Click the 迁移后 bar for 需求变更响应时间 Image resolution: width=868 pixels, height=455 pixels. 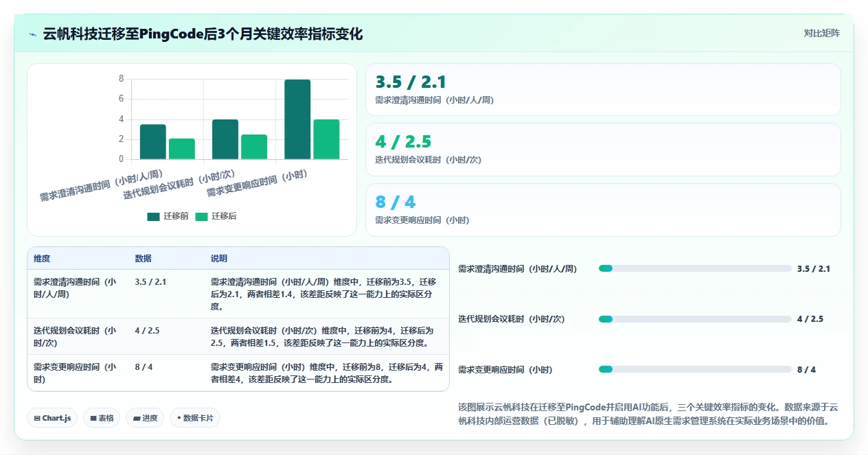[x=326, y=139]
